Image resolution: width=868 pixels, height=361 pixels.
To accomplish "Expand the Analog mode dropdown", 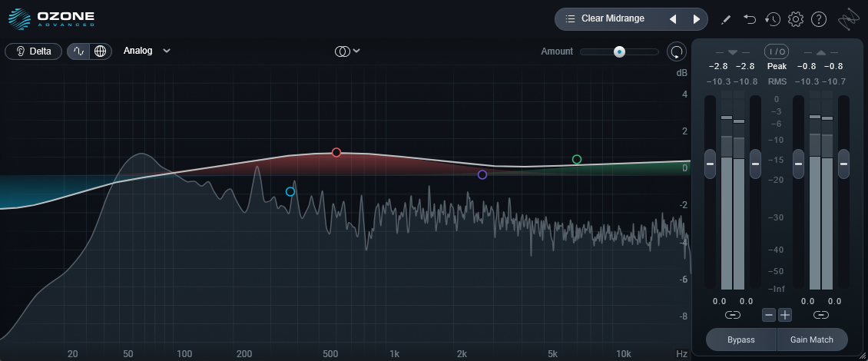I will [147, 51].
